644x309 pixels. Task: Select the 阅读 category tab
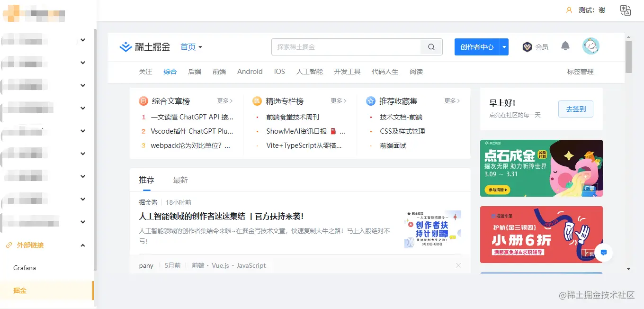click(x=416, y=72)
